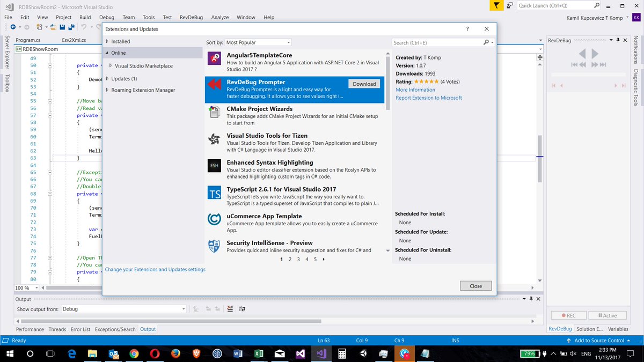Open Visual Studio from the taskbar

click(321, 354)
